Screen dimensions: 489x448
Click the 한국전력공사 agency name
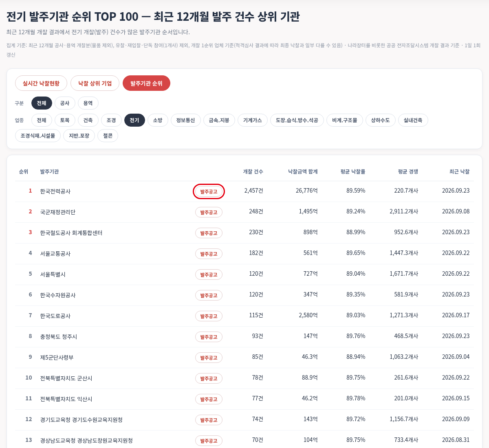pos(55,191)
